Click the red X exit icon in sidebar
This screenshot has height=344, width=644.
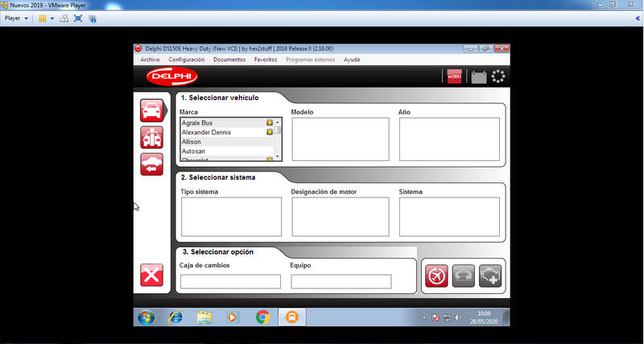pyautogui.click(x=151, y=275)
